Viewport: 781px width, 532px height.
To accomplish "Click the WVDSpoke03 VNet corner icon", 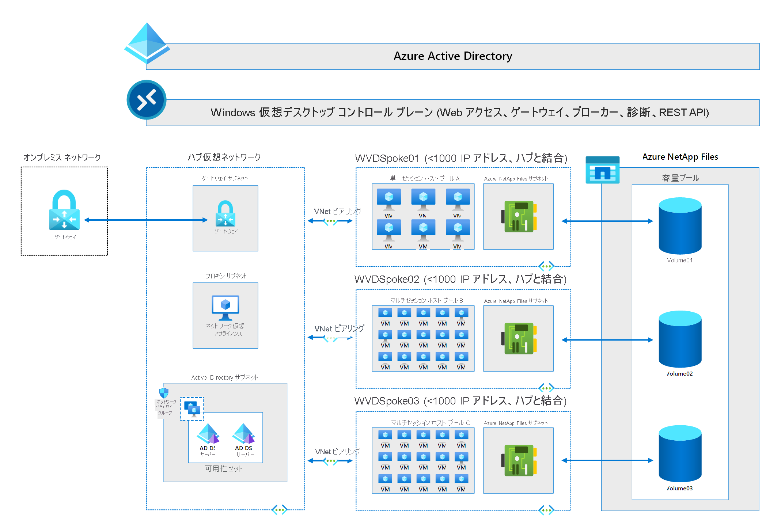I will [x=546, y=510].
